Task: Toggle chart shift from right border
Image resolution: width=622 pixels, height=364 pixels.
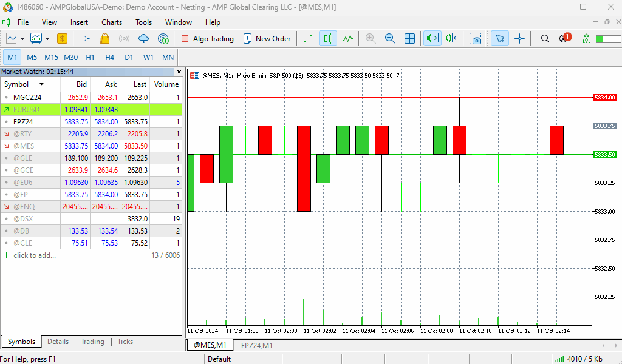Action: coord(452,38)
